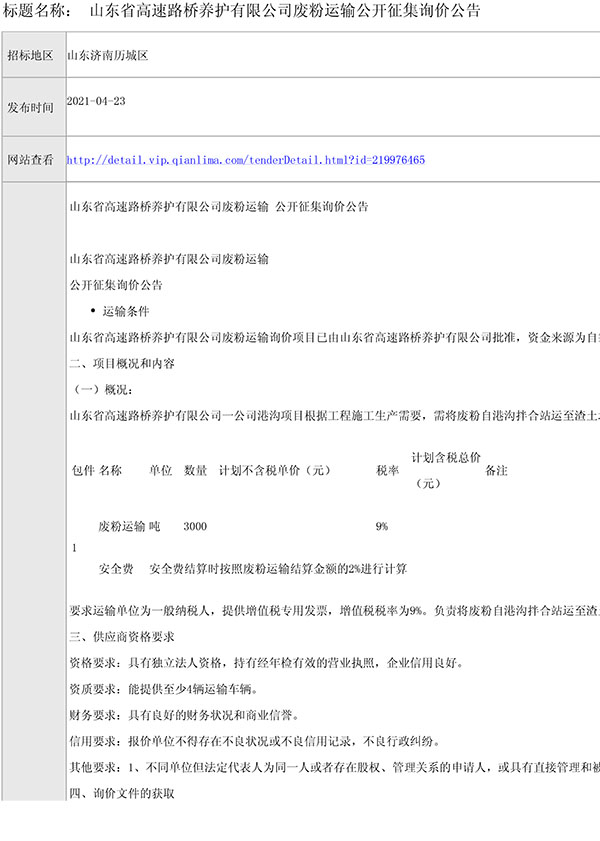600x841 pixels.
Task: Click the heading 二、项目概况和内容
Action: click(122, 364)
